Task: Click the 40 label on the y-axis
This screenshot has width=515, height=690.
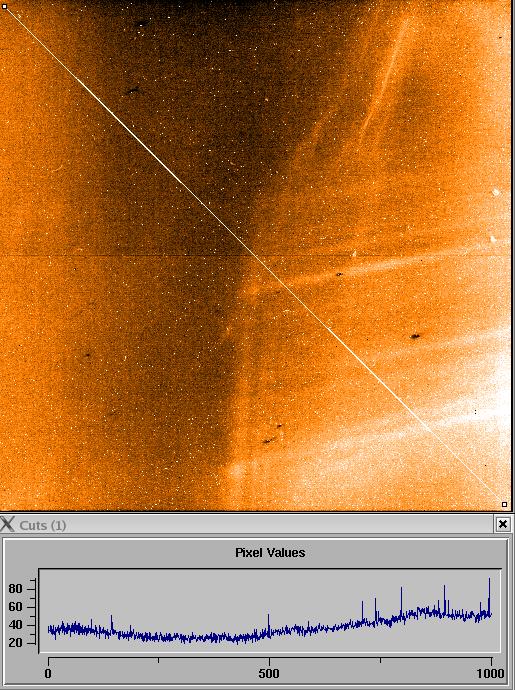Action: click(15, 625)
